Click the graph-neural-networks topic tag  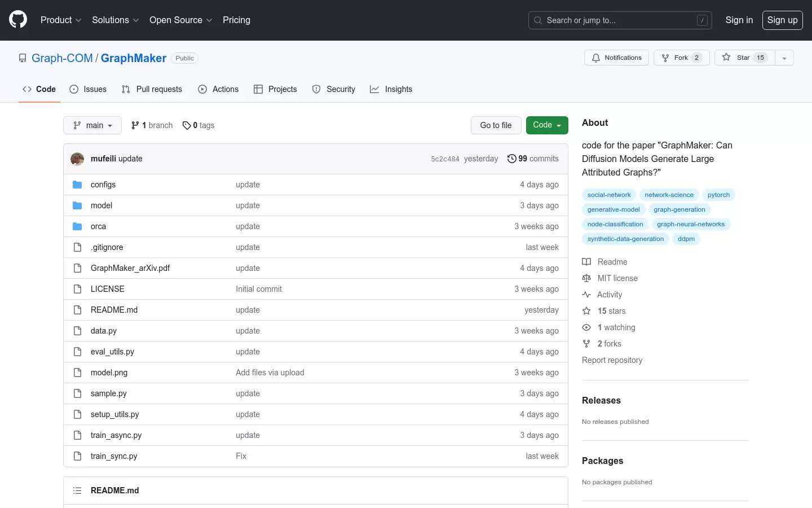[691, 224]
